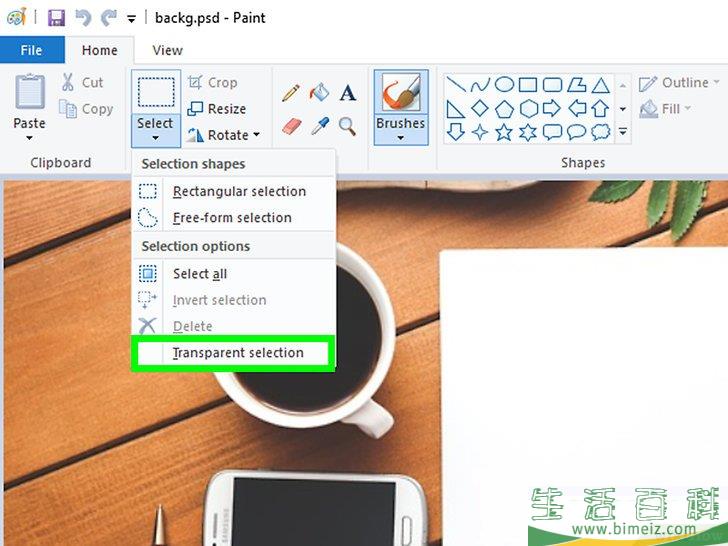Select the Diamond shape
This screenshot has width=728, height=546.
[480, 109]
